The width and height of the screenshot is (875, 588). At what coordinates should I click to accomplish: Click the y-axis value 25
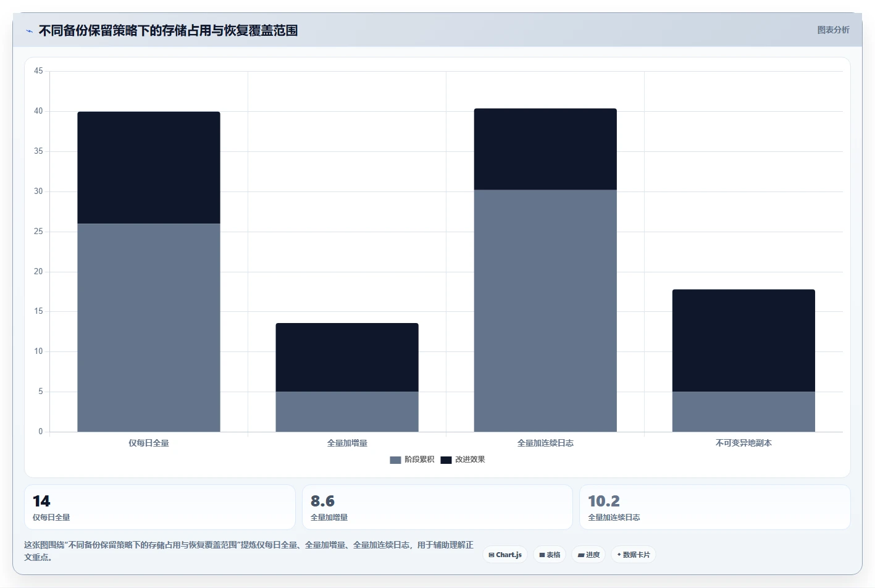38,232
